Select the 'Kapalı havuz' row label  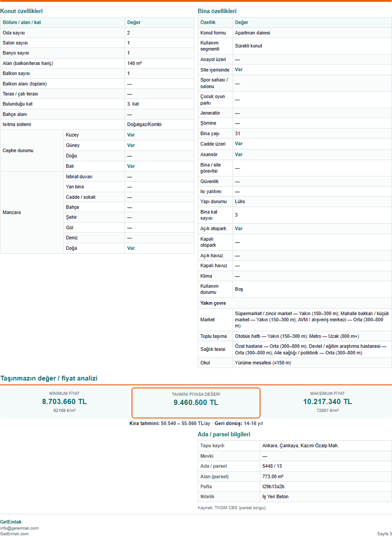(x=214, y=266)
